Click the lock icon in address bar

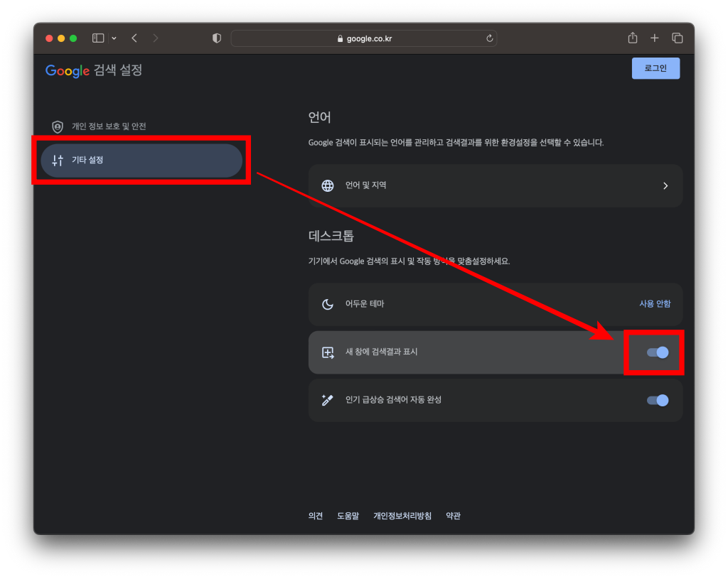340,38
